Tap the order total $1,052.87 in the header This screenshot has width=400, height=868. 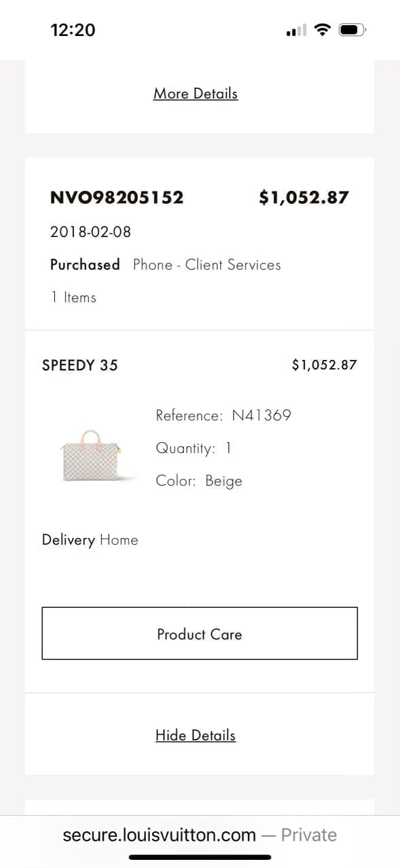tap(304, 198)
